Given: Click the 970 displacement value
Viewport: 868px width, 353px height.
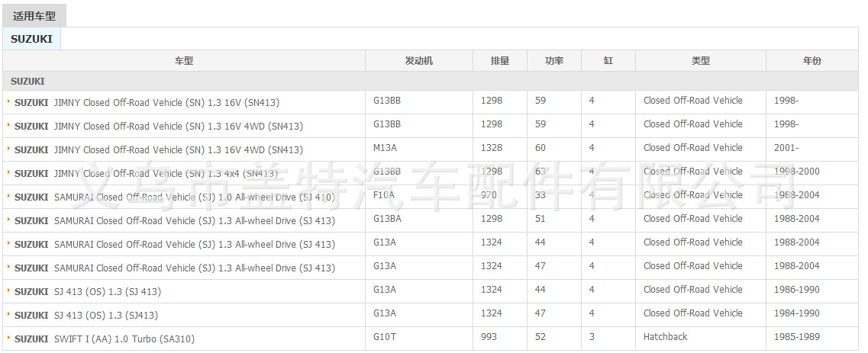Looking at the screenshot, I should (x=489, y=195).
